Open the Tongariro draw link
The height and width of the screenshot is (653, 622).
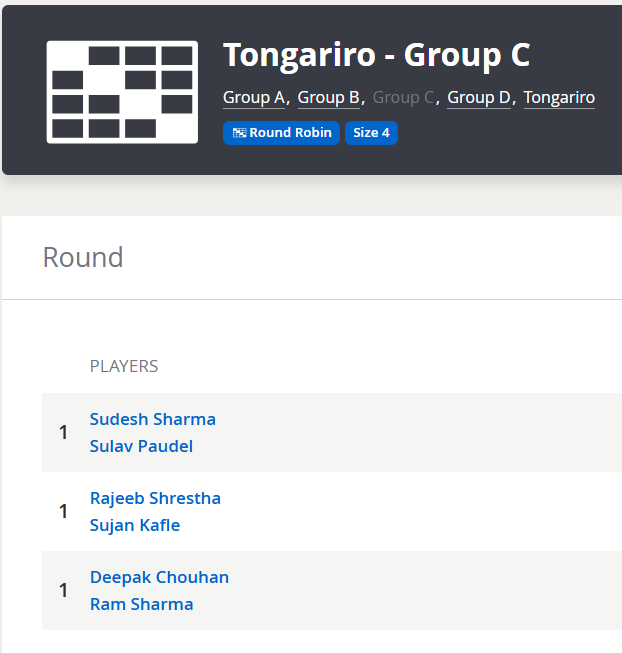point(559,97)
